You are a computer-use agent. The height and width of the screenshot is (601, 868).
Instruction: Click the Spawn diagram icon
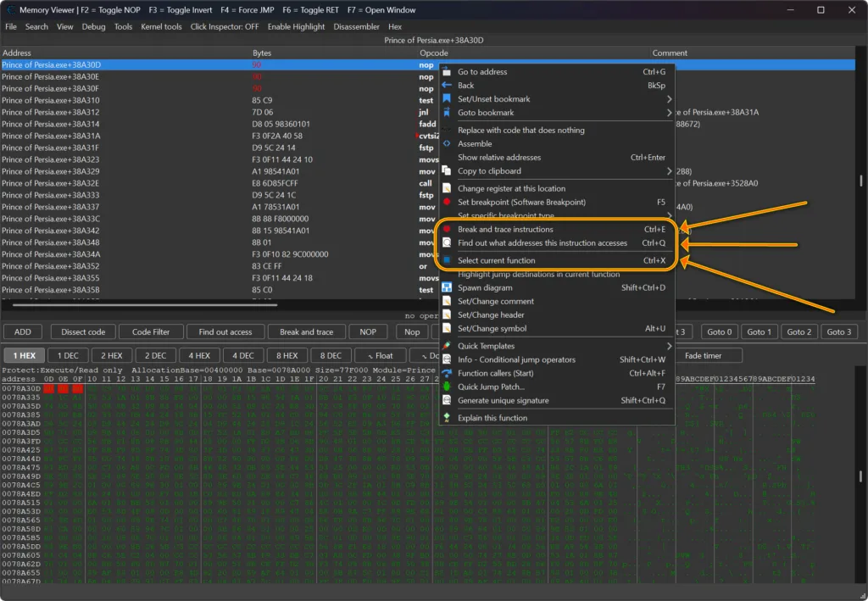[x=447, y=287]
